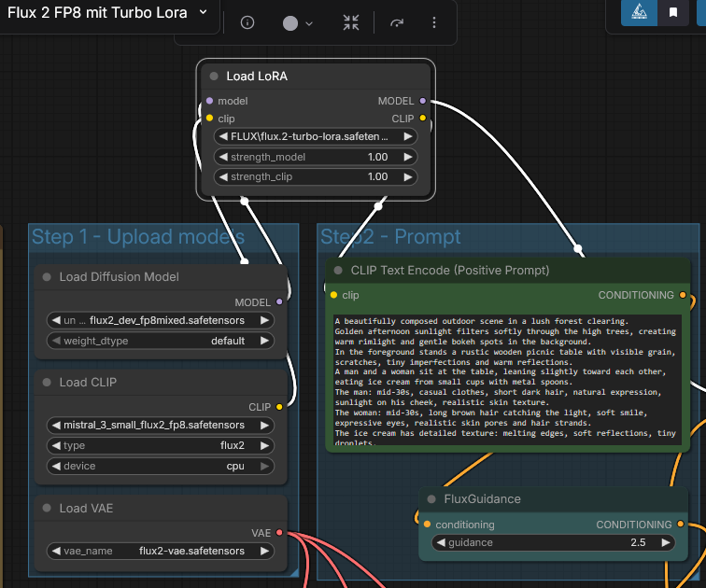The width and height of the screenshot is (706, 588).
Task: Click Load LoRA CLIP output socket
Action: [x=422, y=118]
